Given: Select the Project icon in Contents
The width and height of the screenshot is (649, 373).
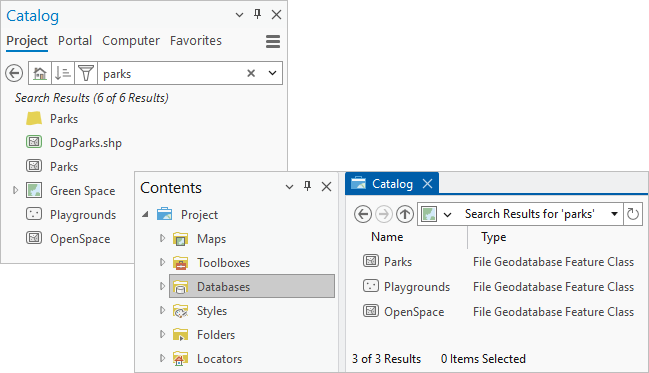Looking at the screenshot, I should tap(164, 214).
